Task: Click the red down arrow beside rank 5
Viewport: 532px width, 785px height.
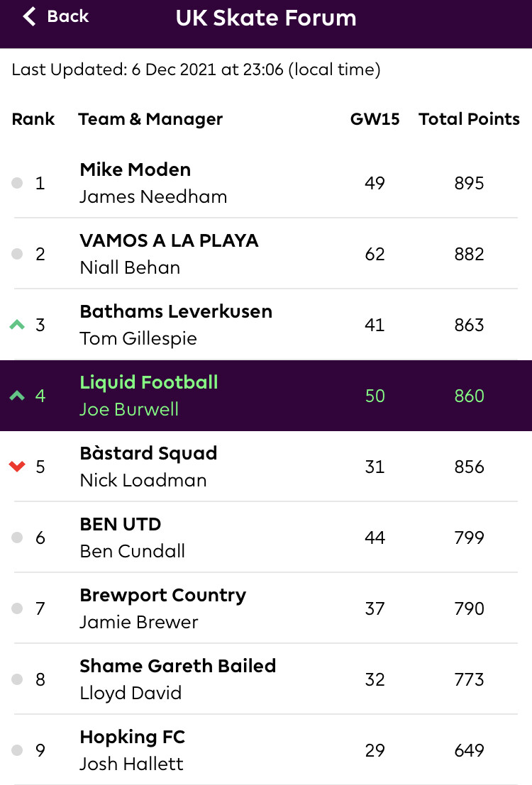Action: pos(17,467)
